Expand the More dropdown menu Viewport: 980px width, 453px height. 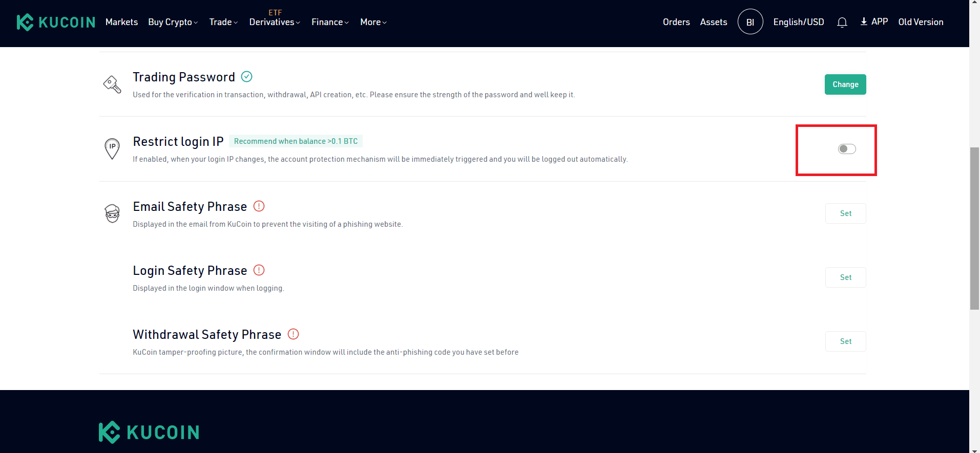pyautogui.click(x=373, y=22)
